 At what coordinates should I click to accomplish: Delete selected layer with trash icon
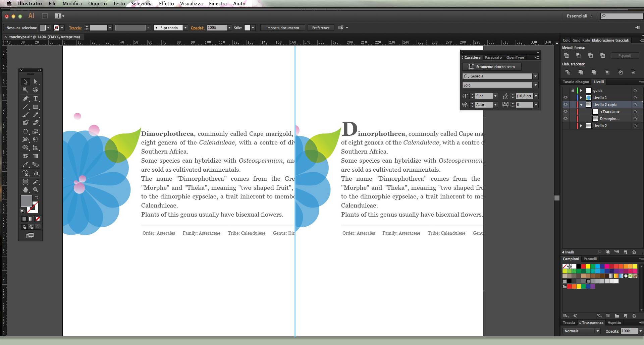634,252
